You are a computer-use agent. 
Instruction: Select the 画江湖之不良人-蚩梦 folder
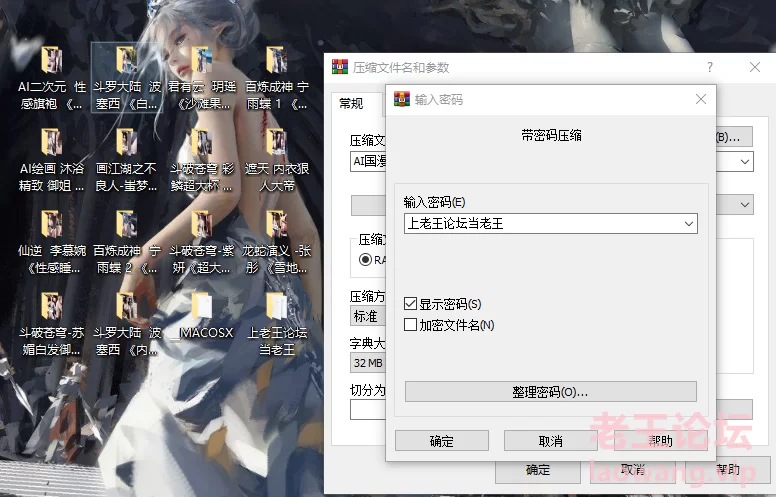point(127,160)
